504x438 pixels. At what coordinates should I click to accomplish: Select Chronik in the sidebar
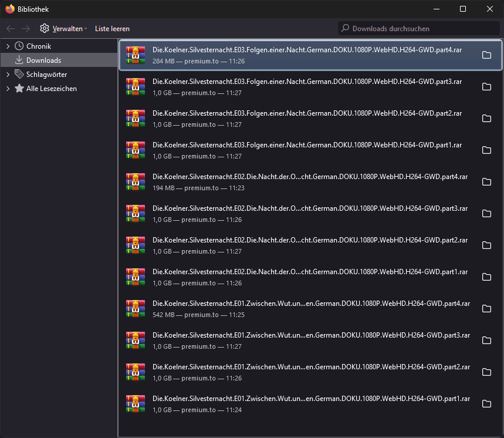[x=39, y=46]
